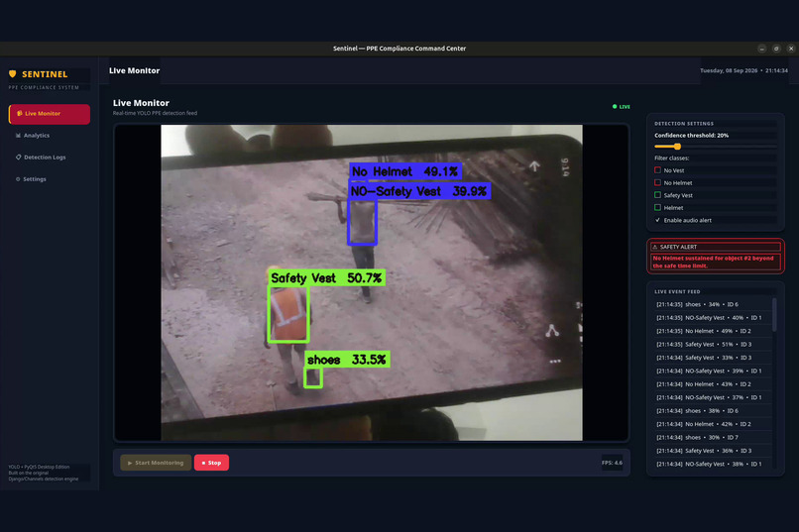Viewport: 799px width, 532px height.
Task: Click the Analytics chart icon
Action: click(19, 136)
